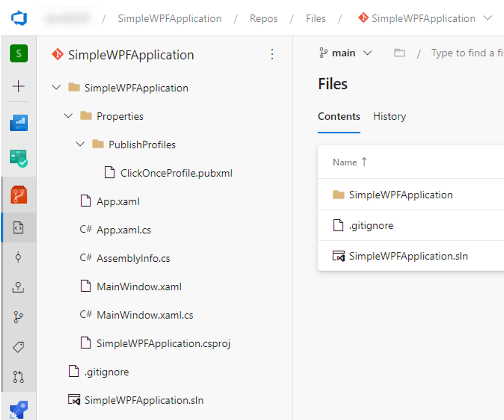Open the main branch dropdown

click(x=346, y=53)
